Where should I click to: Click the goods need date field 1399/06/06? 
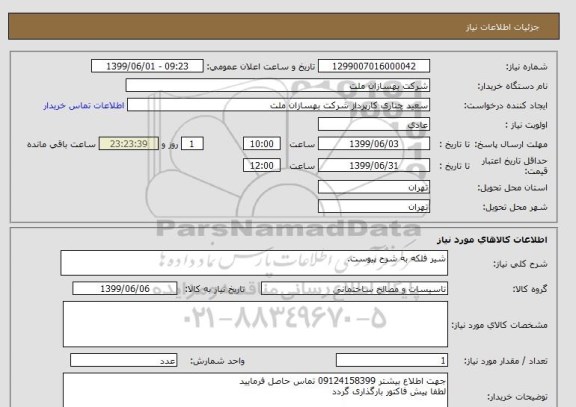(125, 289)
